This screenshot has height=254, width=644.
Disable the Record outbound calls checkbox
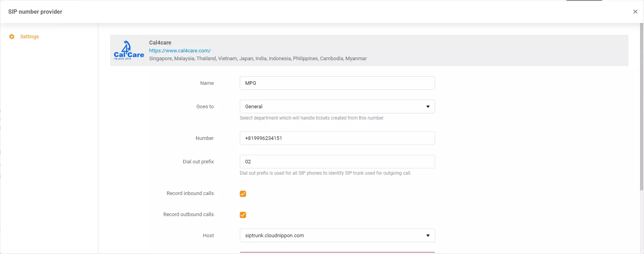pos(243,215)
